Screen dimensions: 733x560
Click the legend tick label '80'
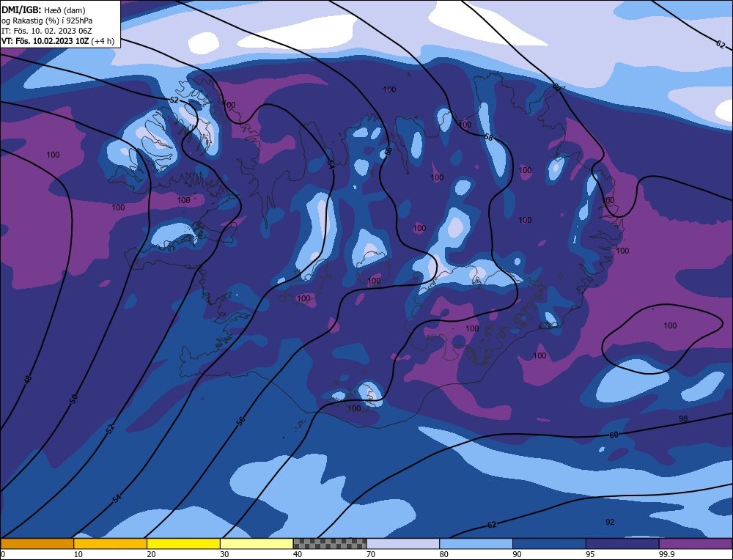(443, 554)
